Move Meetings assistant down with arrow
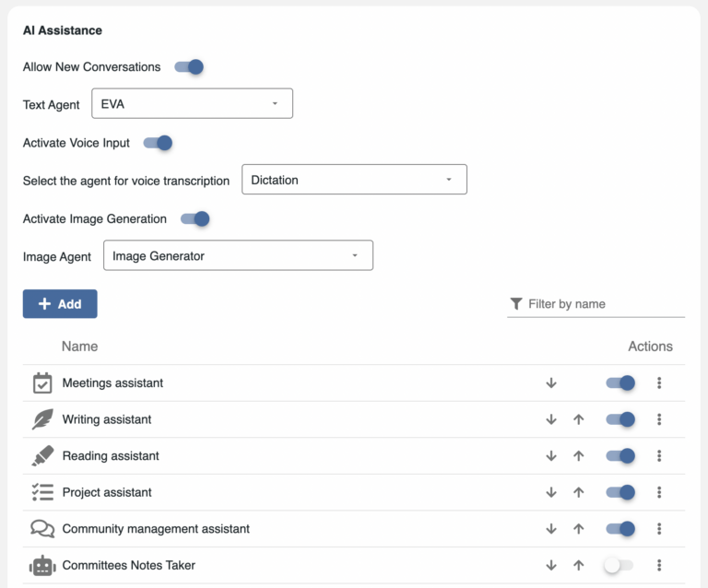Image resolution: width=708 pixels, height=588 pixels. pos(551,383)
